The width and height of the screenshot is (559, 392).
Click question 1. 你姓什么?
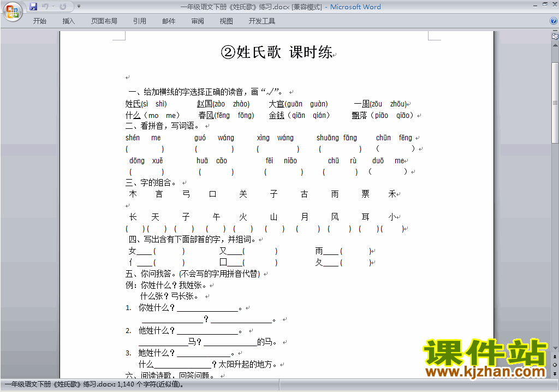pyautogui.click(x=150, y=308)
